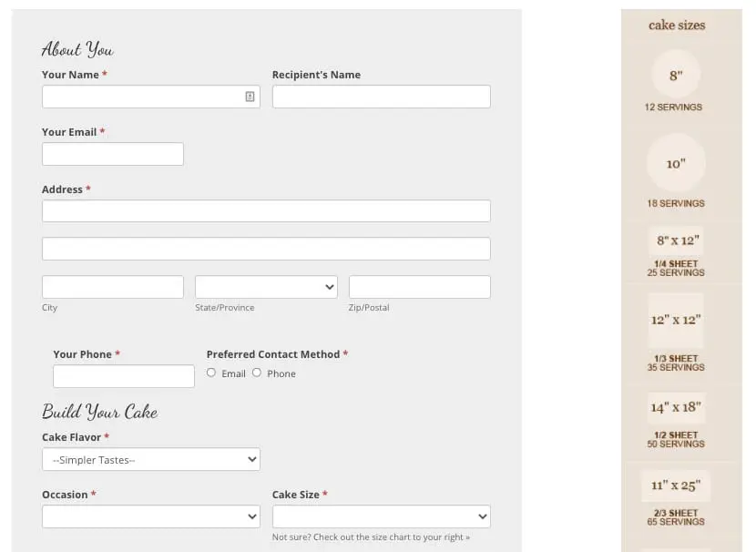
Task: Click the 12" x 12" third sheet icon
Action: [x=676, y=320]
